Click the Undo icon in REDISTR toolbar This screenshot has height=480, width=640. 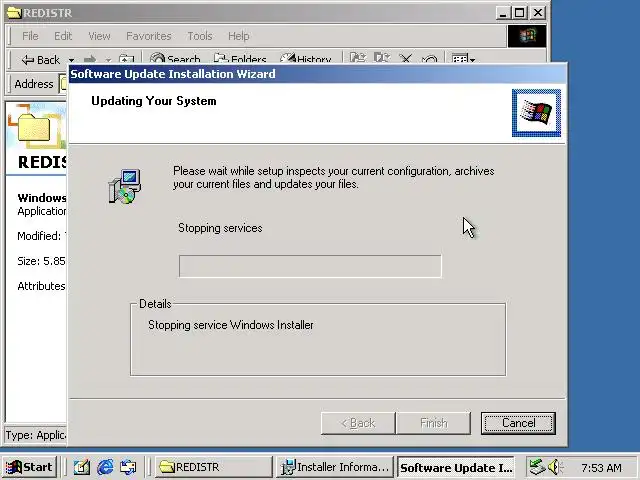tap(429, 60)
